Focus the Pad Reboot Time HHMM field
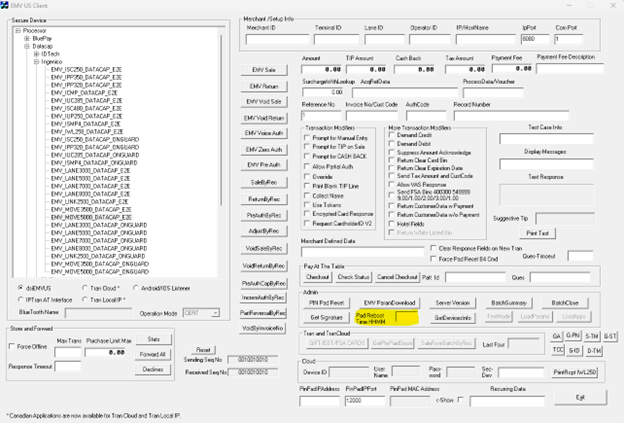 click(406, 317)
